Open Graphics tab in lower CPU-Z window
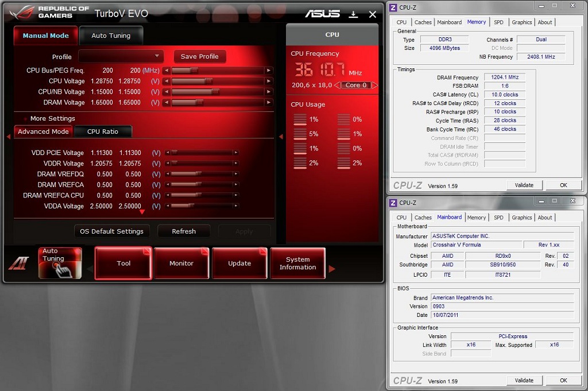The width and height of the screenshot is (588, 391). click(521, 218)
